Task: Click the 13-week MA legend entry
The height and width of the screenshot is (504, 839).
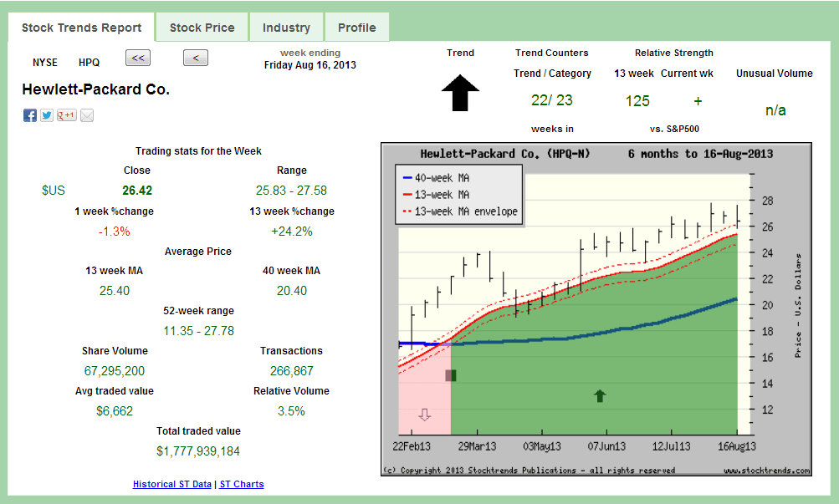Action: (436, 195)
